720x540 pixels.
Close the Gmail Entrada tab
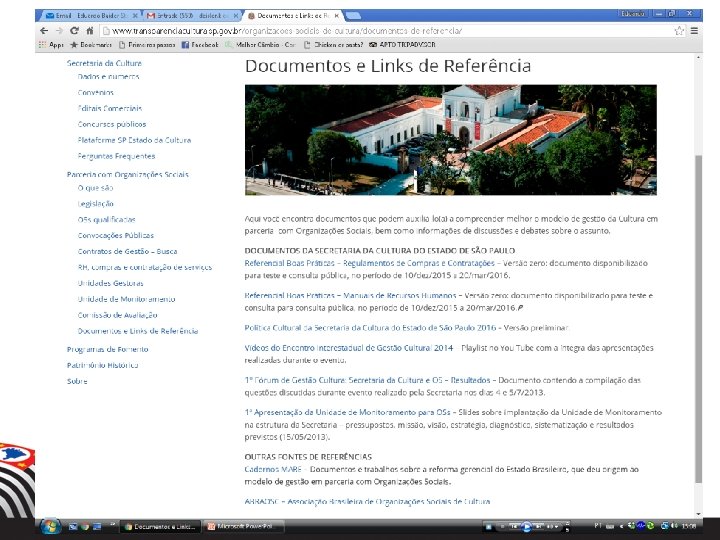point(236,16)
